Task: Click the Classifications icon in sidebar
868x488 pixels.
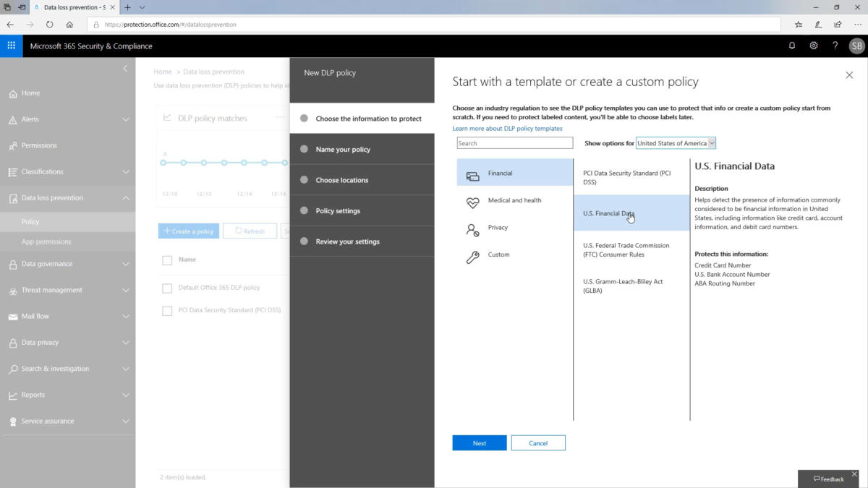Action: [x=13, y=172]
